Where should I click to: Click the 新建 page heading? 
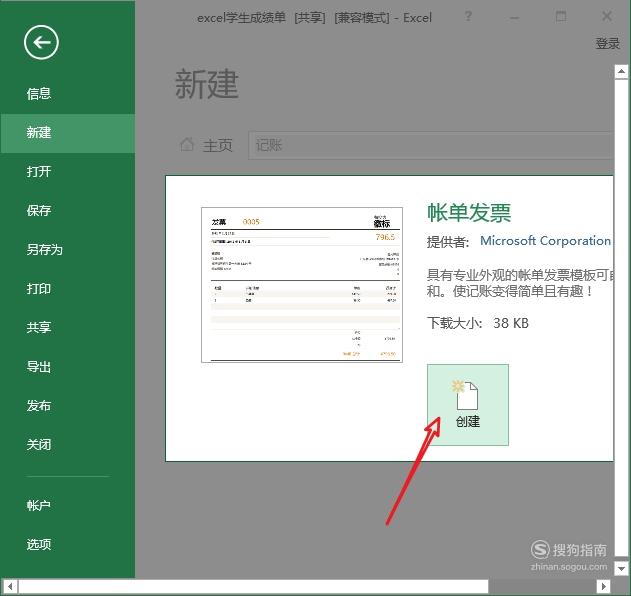[x=207, y=84]
